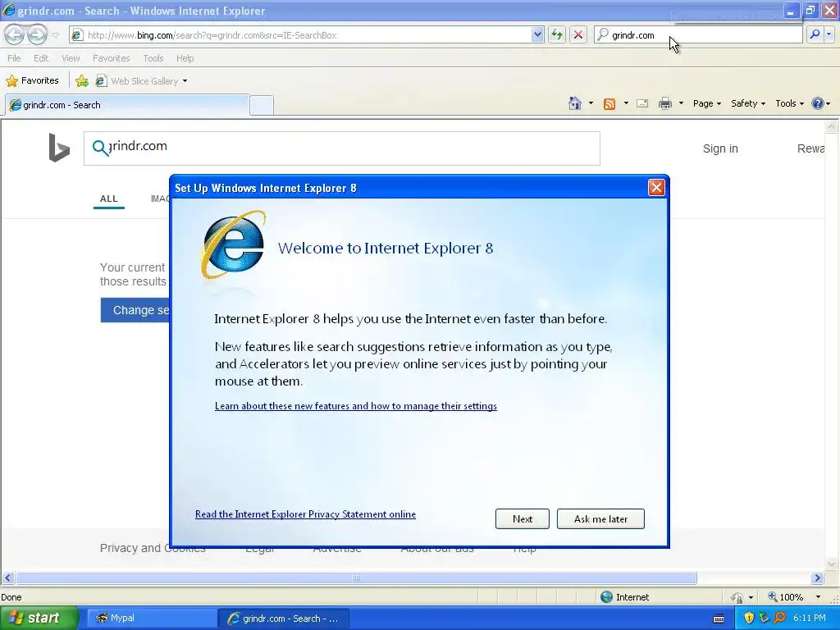Viewport: 840px width, 630px height.
Task: Click the Protected Mode status icon
Action: (x=737, y=597)
